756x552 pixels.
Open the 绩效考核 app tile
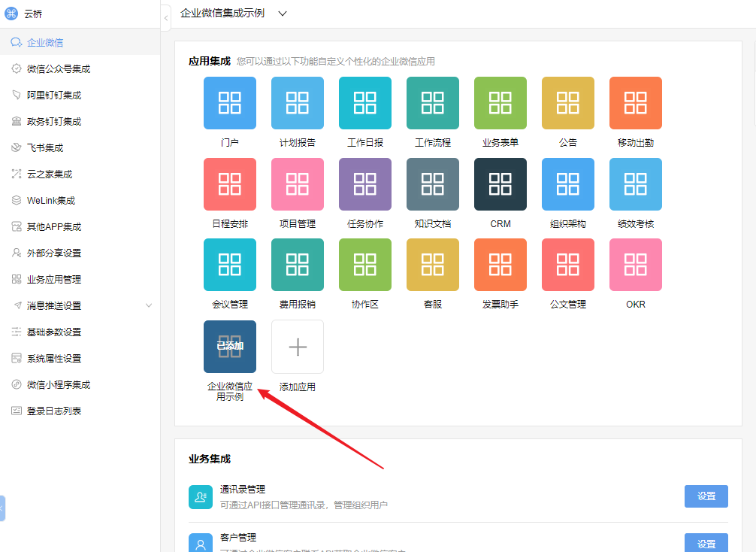[636, 183]
